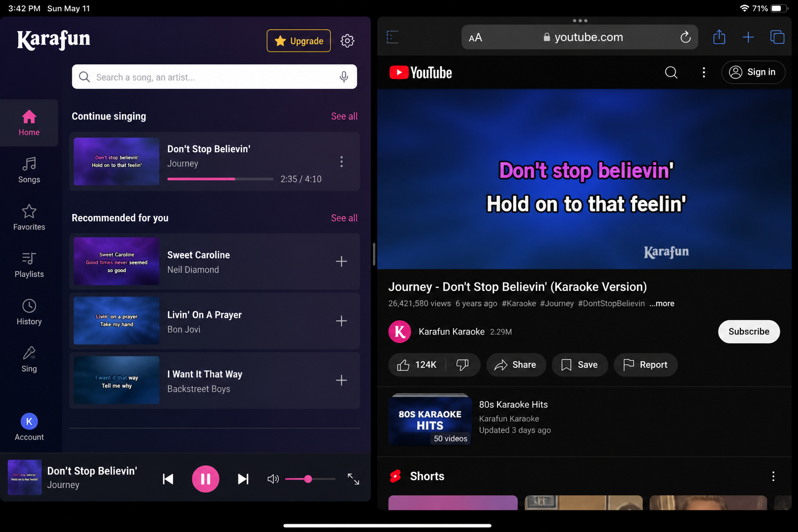The width and height of the screenshot is (798, 532).
Task: Open Safari sidebar panel icon
Action: 393,37
